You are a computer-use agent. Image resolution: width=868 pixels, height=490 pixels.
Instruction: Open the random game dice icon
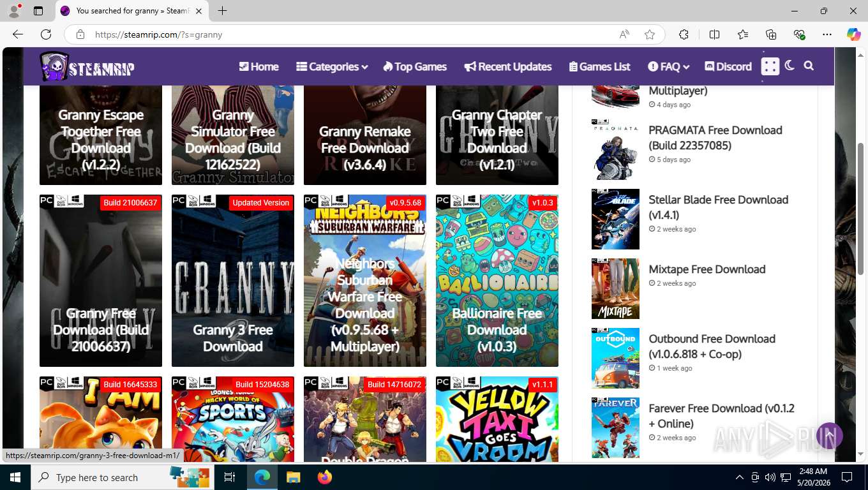pos(770,66)
